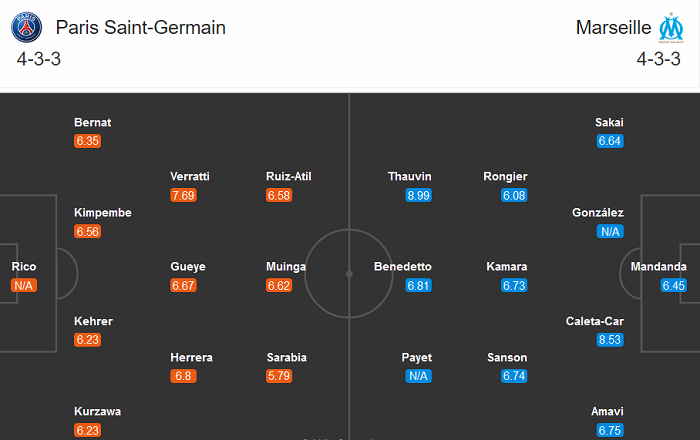Open the Marseille team name link

[x=610, y=27]
